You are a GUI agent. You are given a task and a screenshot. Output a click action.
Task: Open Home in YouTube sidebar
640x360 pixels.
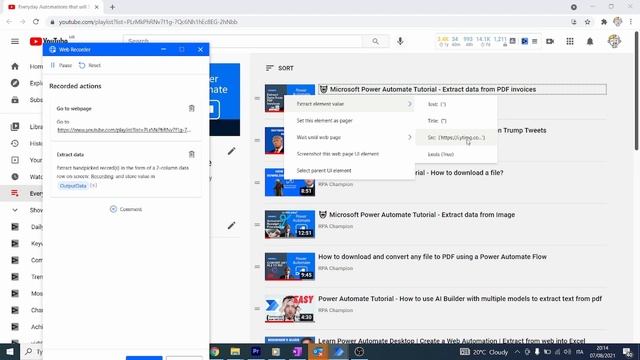pyautogui.click(x=26, y=67)
